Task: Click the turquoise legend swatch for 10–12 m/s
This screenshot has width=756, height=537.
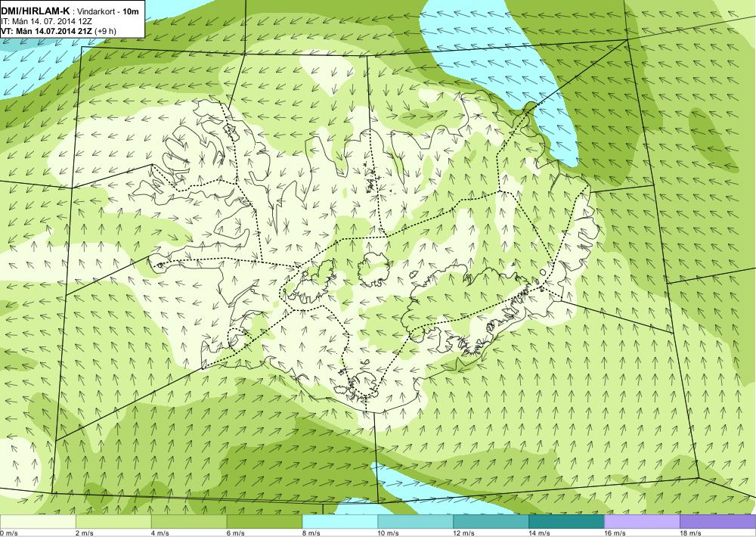Action: pyautogui.click(x=416, y=522)
